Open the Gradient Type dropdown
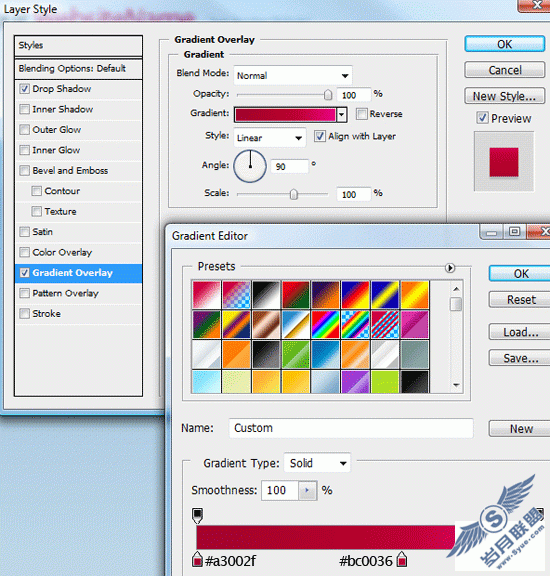550x576 pixels. pos(317,463)
